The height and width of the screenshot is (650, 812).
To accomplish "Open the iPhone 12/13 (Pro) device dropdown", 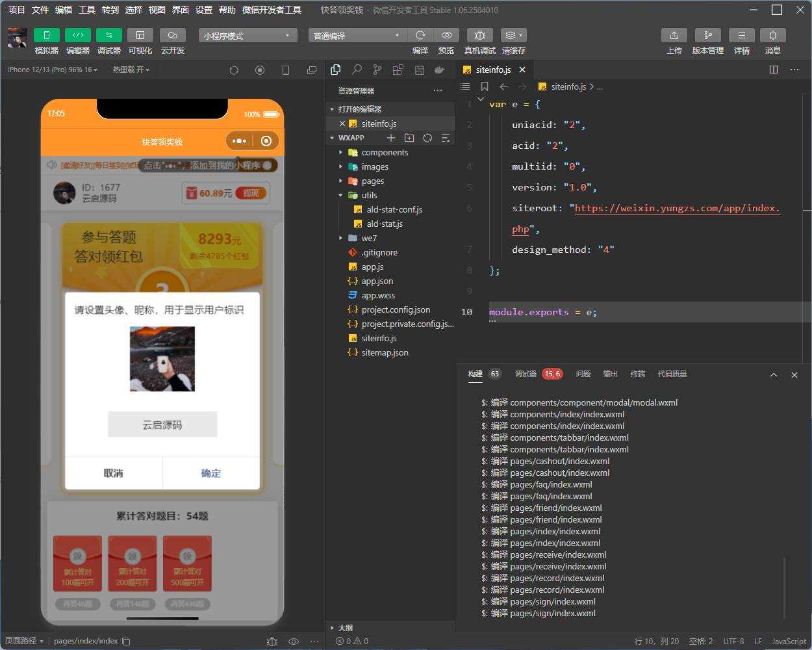I will point(53,70).
